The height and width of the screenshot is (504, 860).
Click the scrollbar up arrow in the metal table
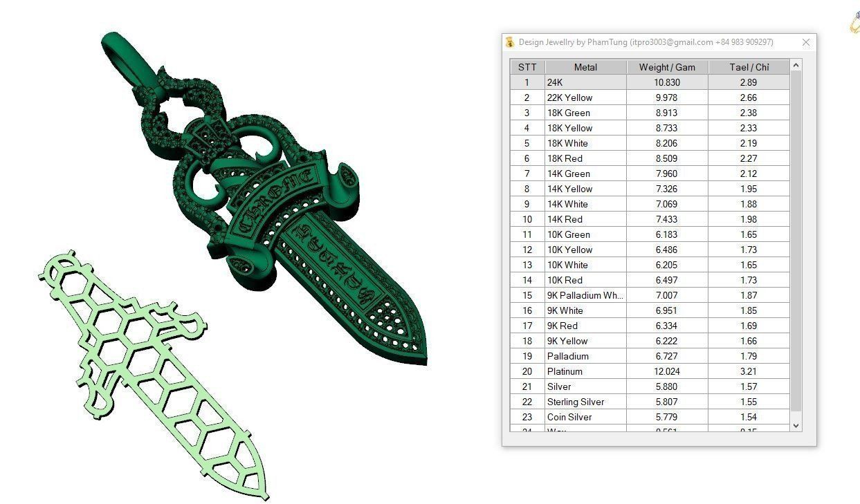tap(796, 65)
